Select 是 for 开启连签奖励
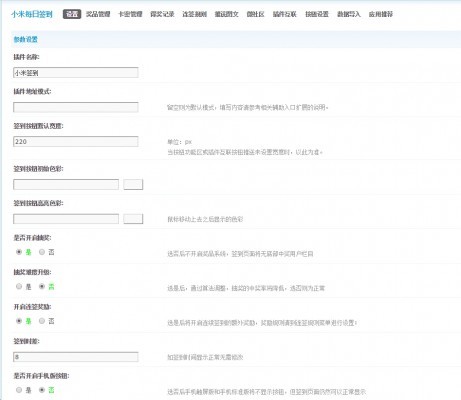Screen dimensions: 461x400 19,321
